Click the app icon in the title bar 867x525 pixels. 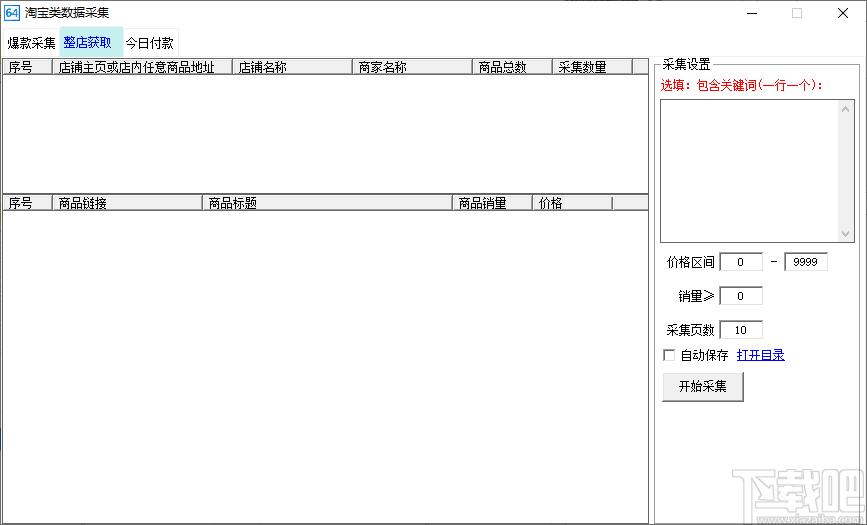click(x=12, y=13)
